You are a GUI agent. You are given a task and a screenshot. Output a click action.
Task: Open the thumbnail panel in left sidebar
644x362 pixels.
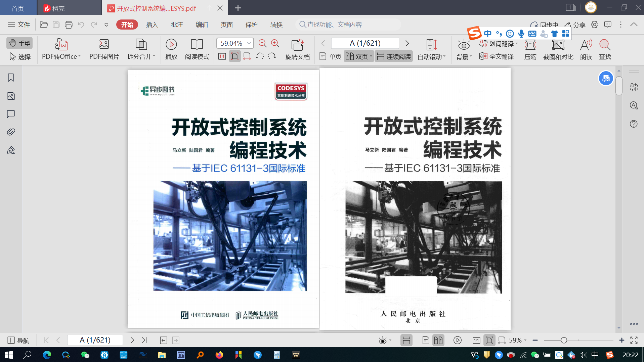click(x=11, y=96)
